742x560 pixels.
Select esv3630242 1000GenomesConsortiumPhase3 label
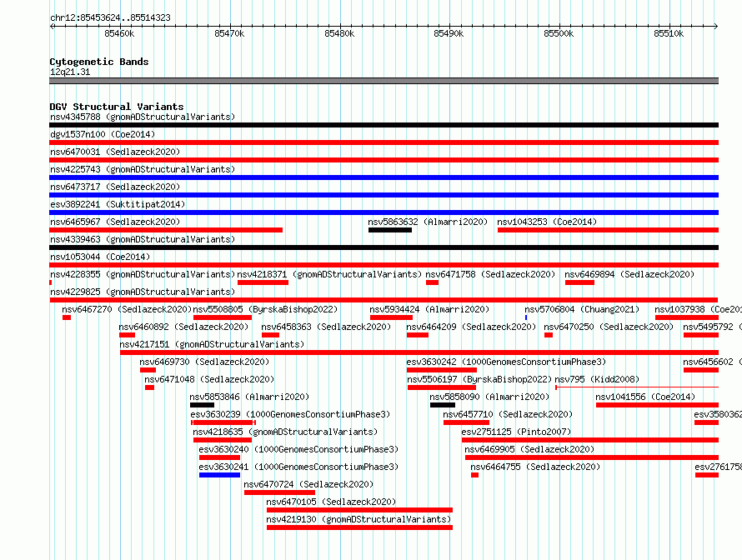506,362
